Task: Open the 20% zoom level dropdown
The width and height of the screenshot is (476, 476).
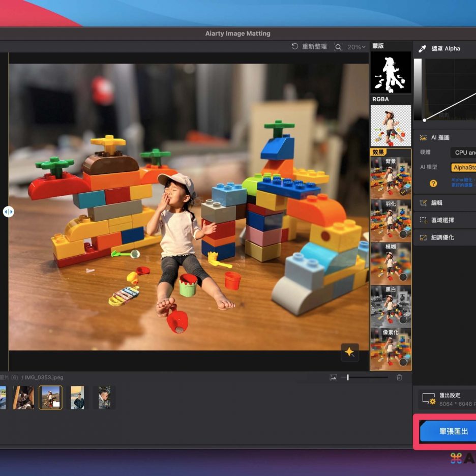Action: (356, 47)
